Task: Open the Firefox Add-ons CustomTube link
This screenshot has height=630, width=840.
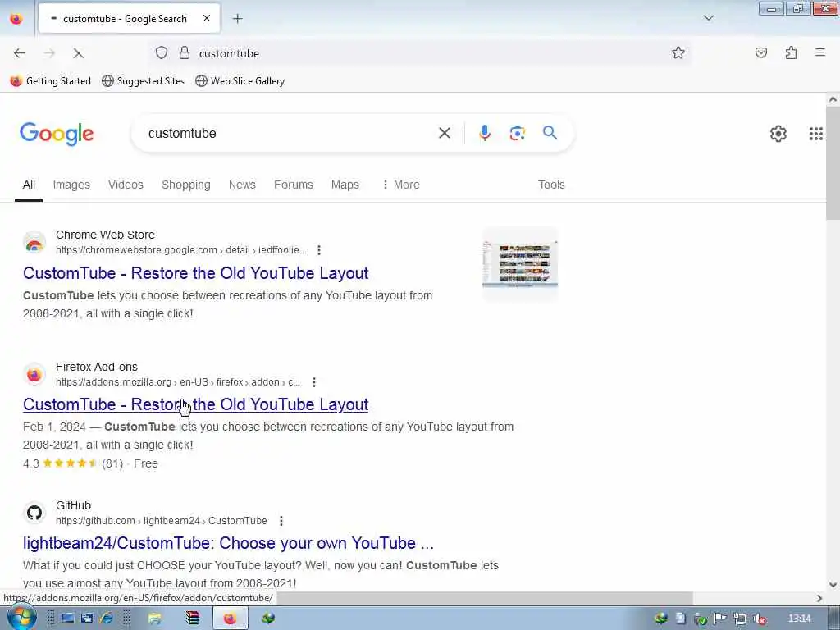Action: (195, 404)
